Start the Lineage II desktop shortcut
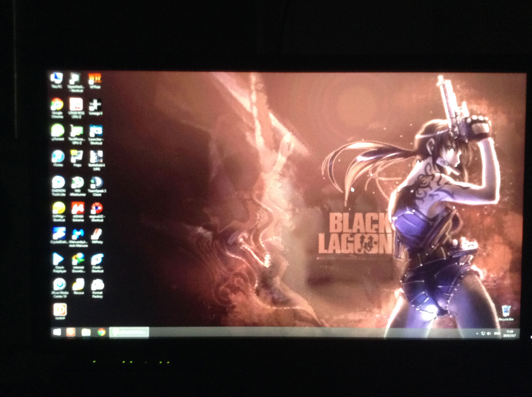This screenshot has height=397, width=532. pos(95,107)
